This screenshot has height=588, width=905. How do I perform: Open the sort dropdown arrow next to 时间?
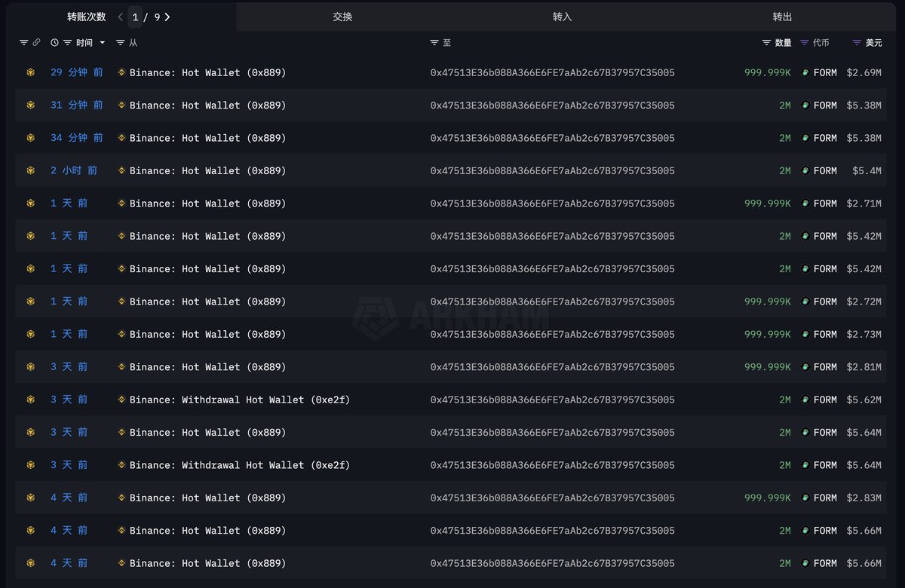103,43
